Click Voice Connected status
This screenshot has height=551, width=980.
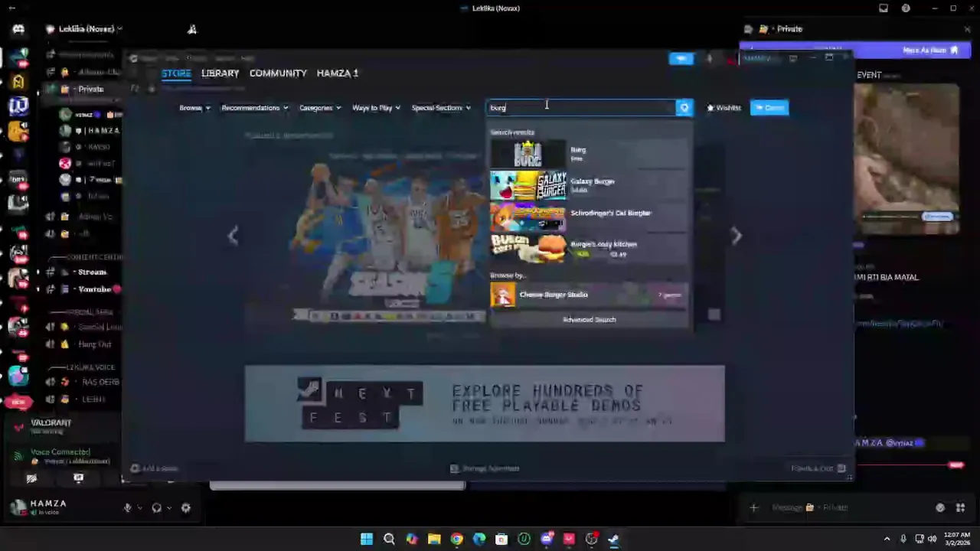click(x=60, y=452)
